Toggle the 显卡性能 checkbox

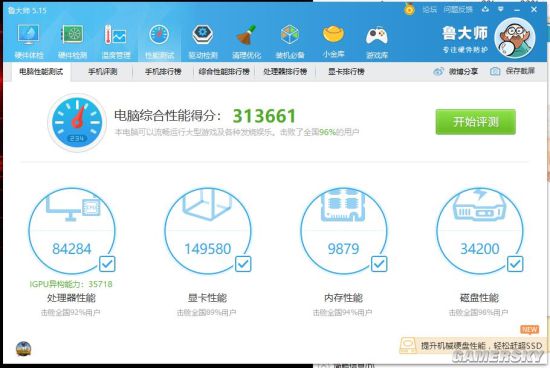pyautogui.click(x=243, y=264)
